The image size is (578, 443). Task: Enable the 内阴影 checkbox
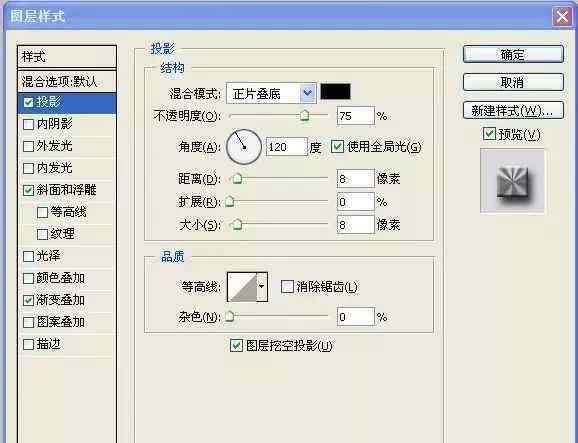[x=28, y=124]
